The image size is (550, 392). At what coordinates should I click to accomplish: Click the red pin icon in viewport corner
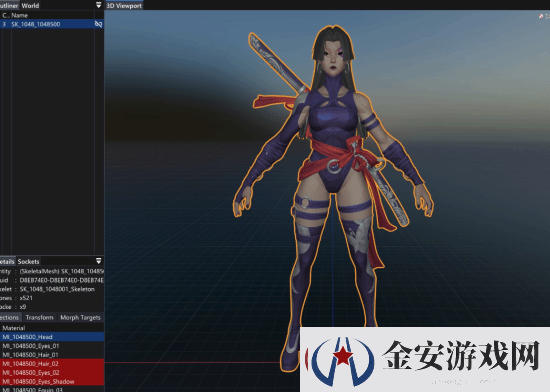541,16
